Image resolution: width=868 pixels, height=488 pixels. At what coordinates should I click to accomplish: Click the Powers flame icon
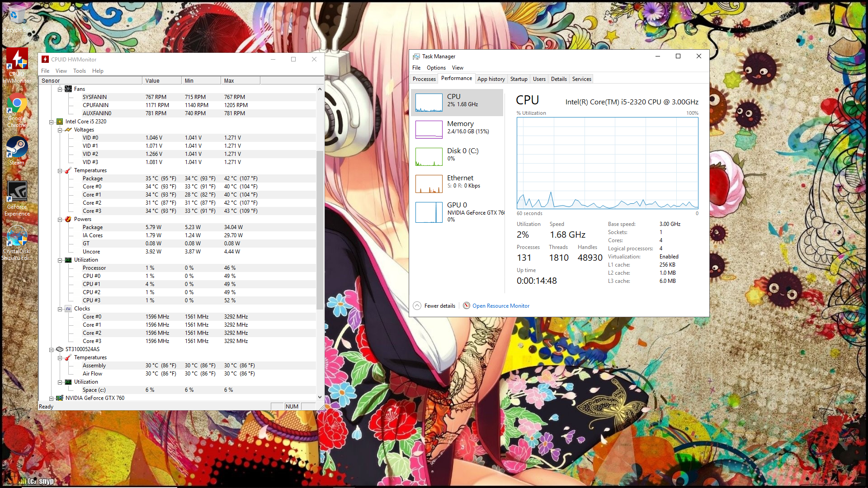[x=68, y=219]
